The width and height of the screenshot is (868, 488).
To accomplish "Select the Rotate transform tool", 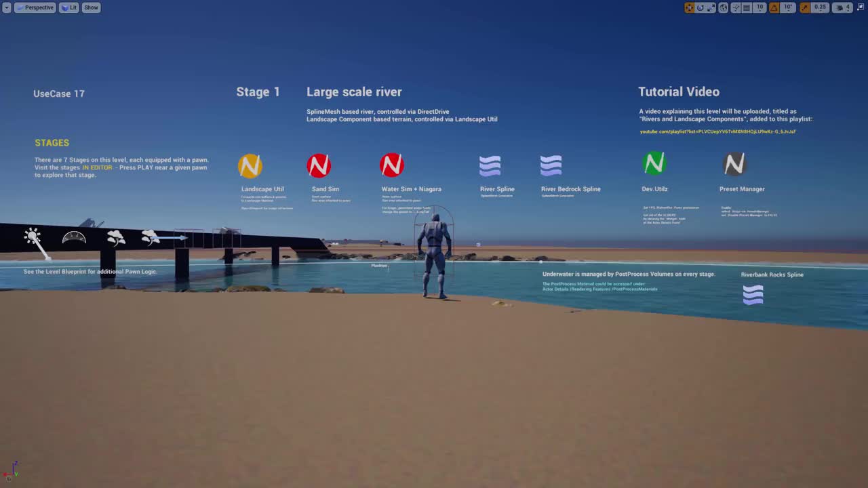I will click(x=701, y=7).
